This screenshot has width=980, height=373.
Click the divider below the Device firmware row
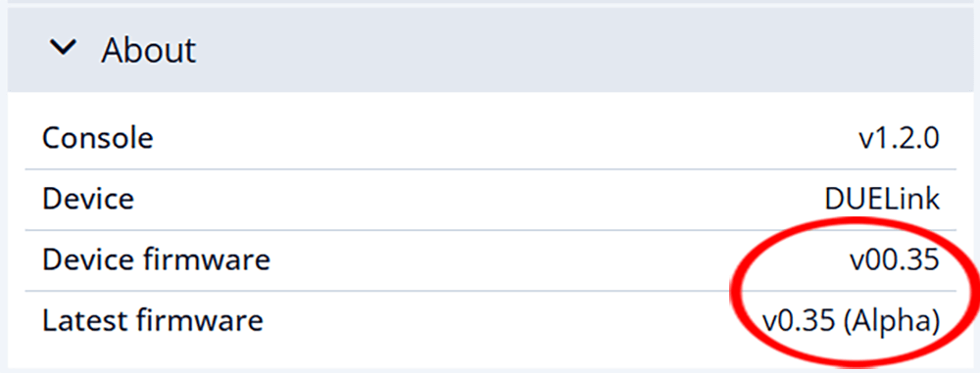pos(491,290)
